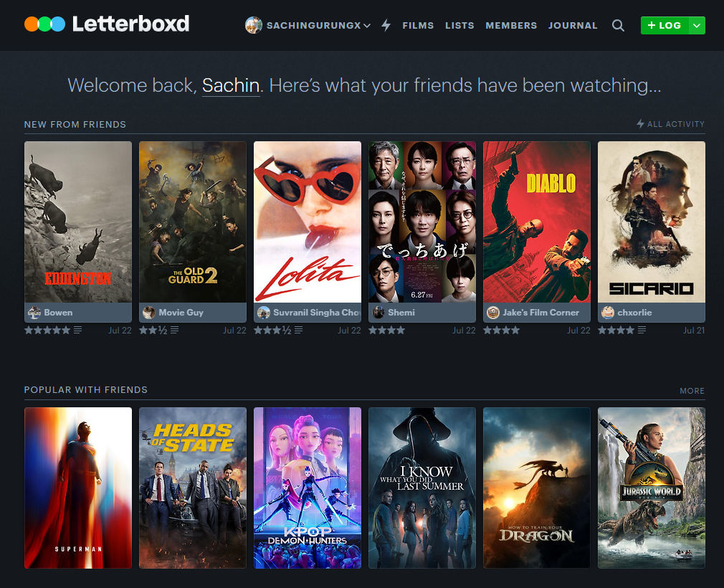Open MORE popular with friends

(692, 391)
